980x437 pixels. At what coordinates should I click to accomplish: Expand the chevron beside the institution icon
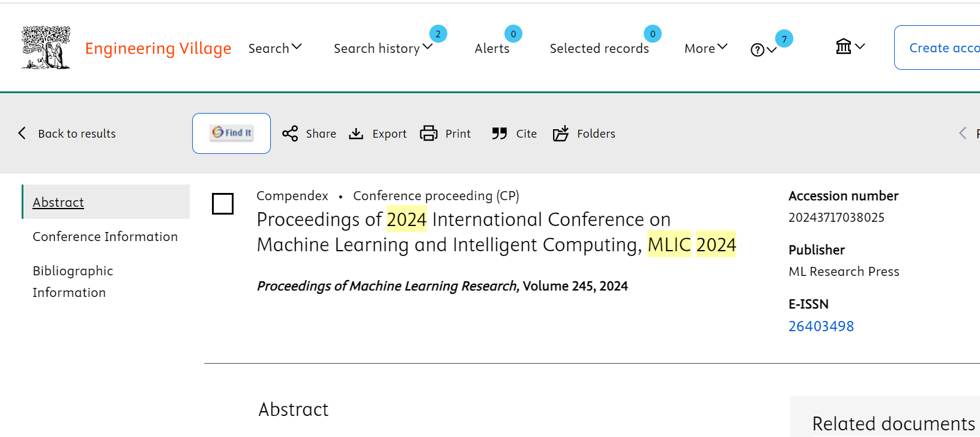tap(860, 46)
